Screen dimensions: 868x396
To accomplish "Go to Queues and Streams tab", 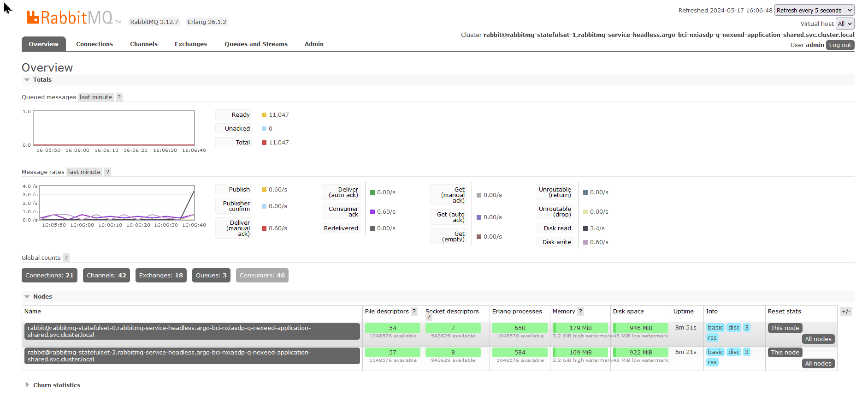I will tap(256, 44).
